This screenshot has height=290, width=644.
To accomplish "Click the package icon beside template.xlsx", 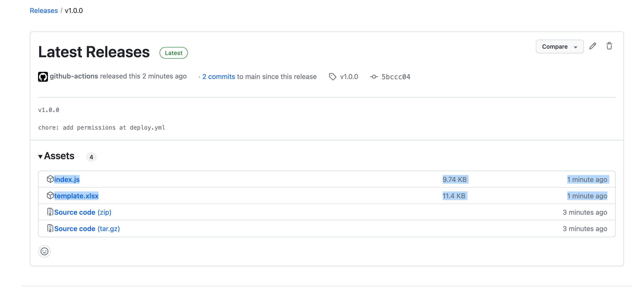I will tap(50, 195).
